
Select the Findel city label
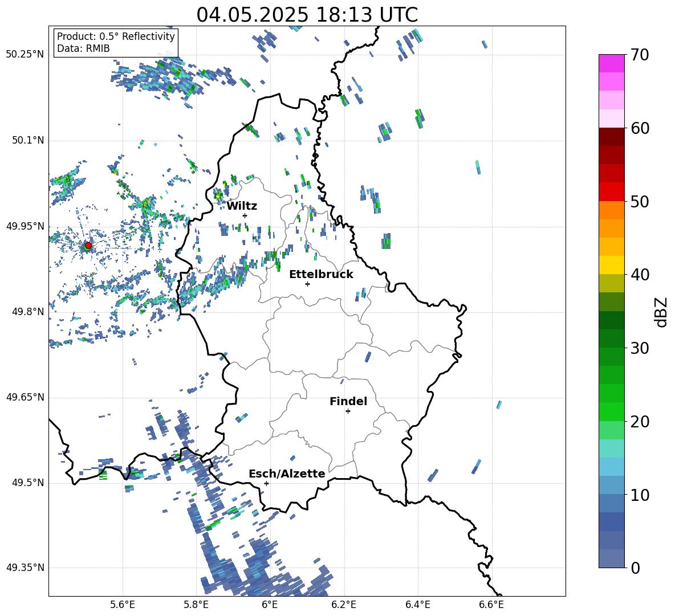[348, 401]
